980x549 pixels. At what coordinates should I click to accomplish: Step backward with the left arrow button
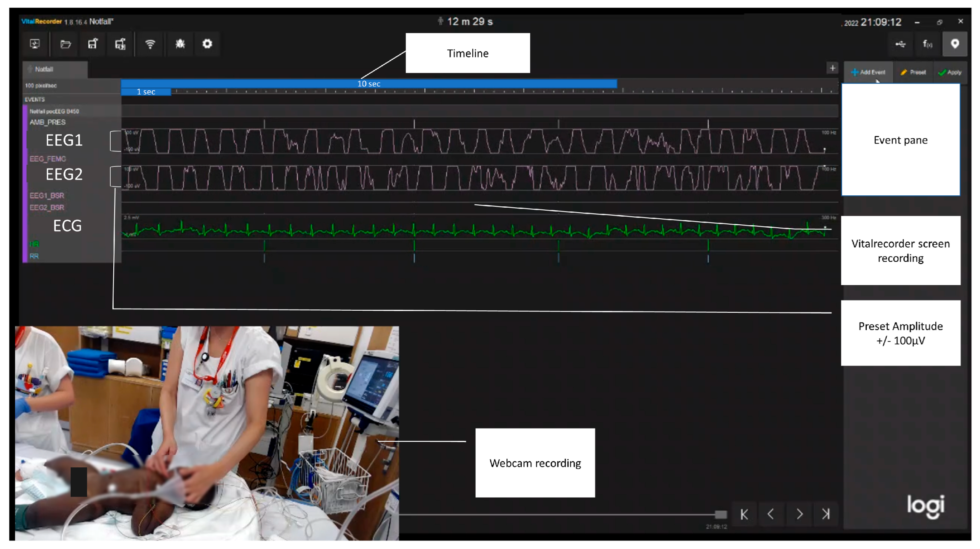(771, 514)
